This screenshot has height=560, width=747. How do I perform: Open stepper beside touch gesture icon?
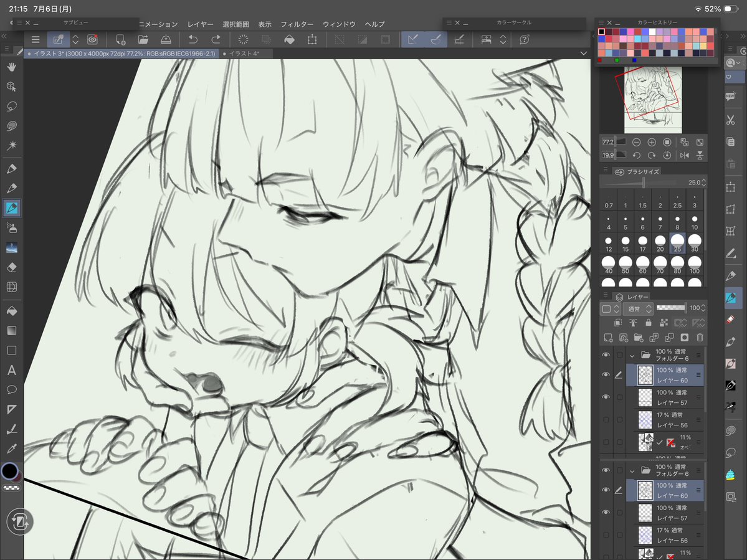[x=75, y=39]
